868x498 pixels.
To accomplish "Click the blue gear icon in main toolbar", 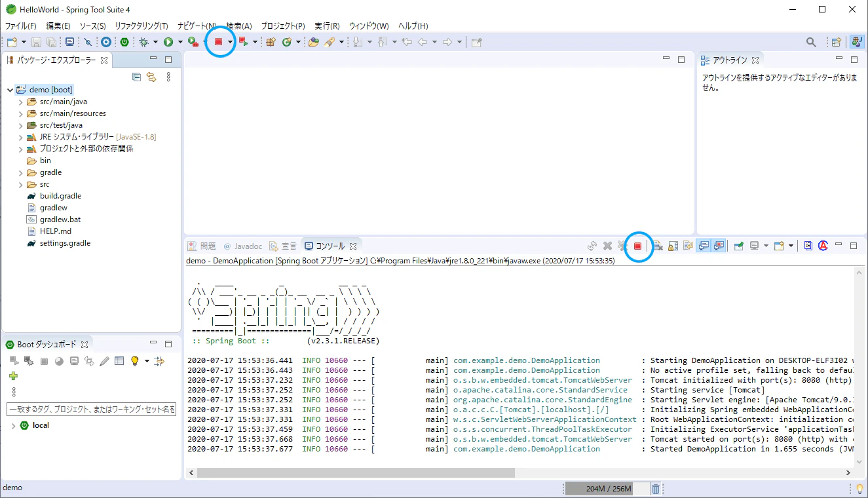I will tap(106, 42).
